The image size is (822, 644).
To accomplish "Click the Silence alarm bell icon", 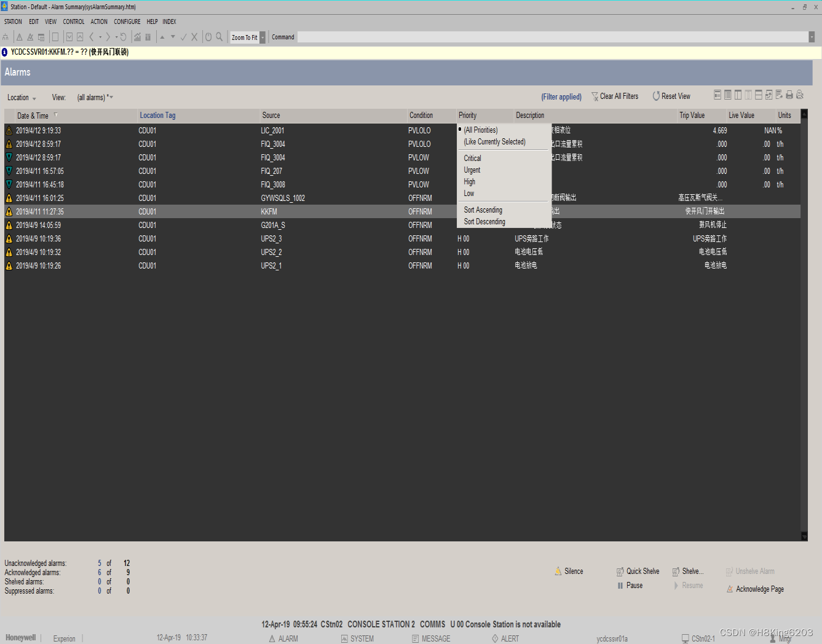I will tap(558, 571).
